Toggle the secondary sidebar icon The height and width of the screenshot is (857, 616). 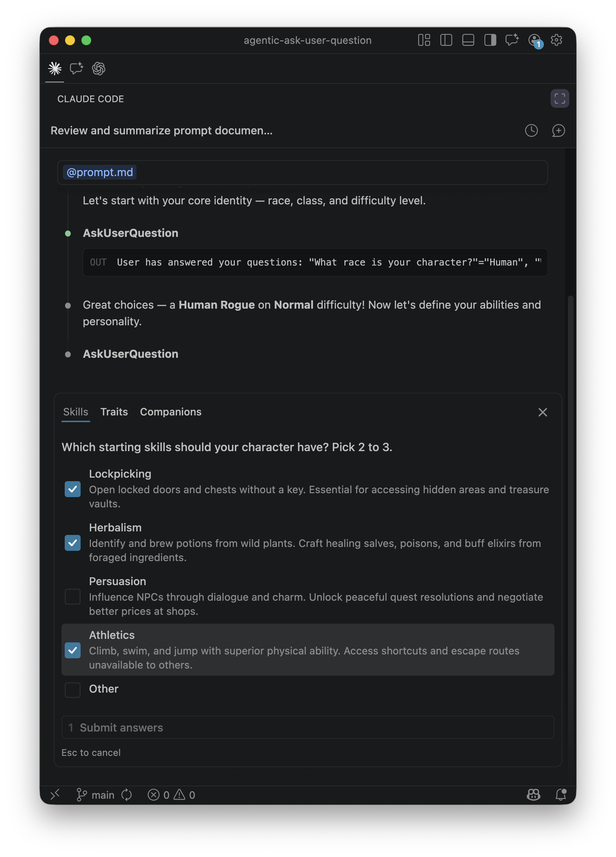point(490,40)
